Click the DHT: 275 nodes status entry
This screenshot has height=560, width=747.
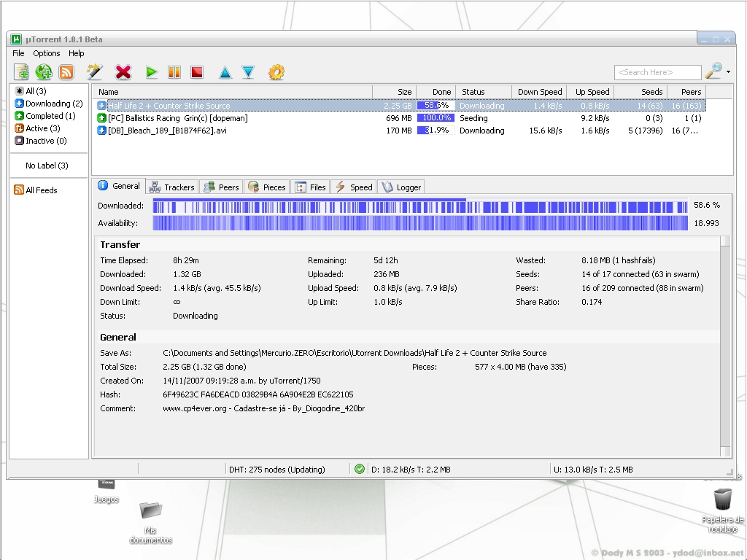pyautogui.click(x=276, y=470)
